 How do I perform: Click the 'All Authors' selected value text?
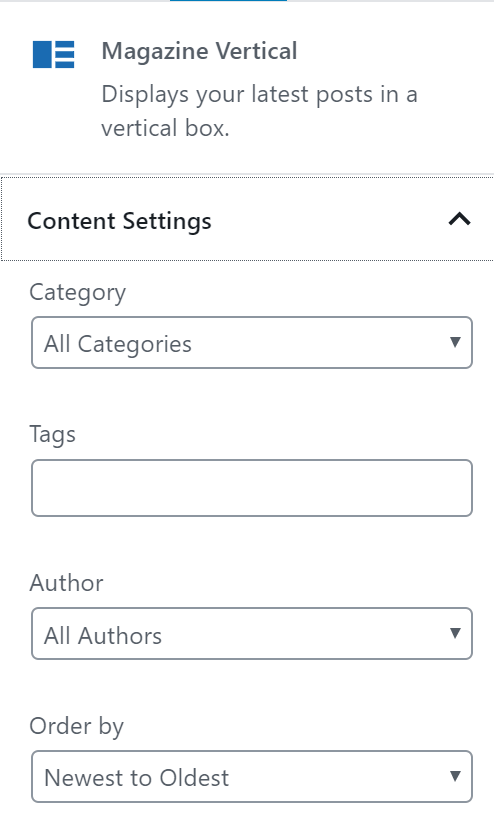[103, 636]
